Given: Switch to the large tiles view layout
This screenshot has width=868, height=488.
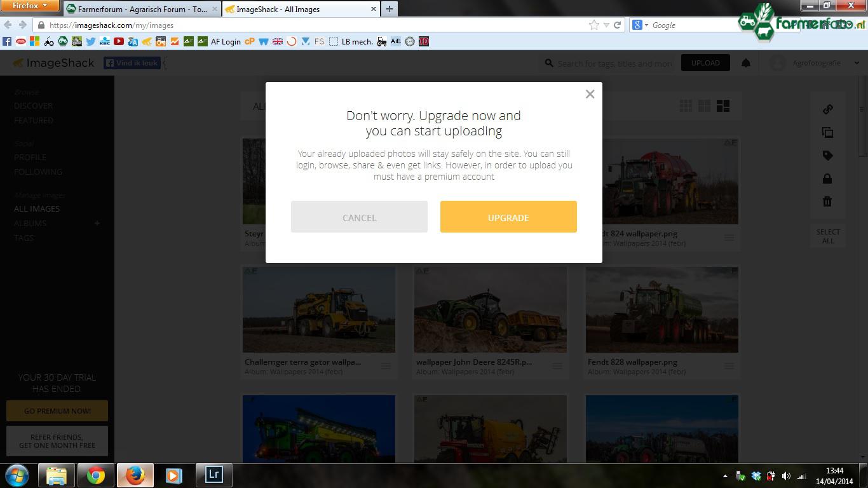Looking at the screenshot, I should 723,106.
